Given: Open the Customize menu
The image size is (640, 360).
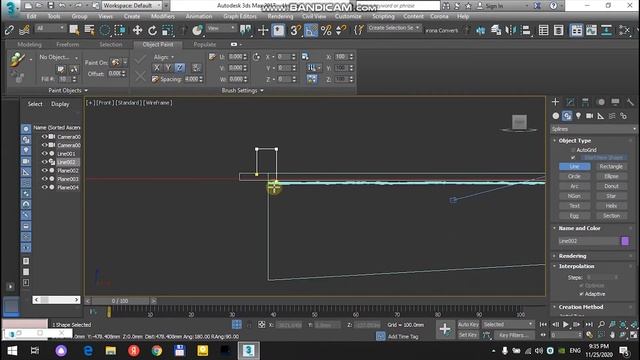Looking at the screenshot, I should tap(348, 16).
